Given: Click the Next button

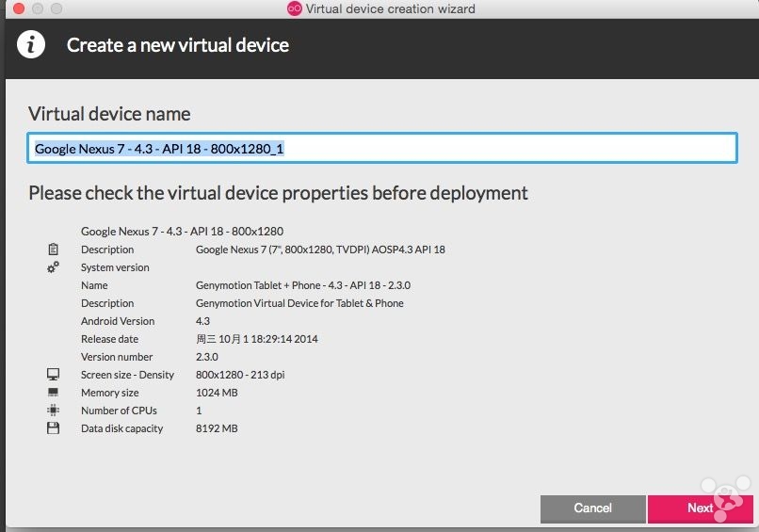Looking at the screenshot, I should [x=700, y=508].
